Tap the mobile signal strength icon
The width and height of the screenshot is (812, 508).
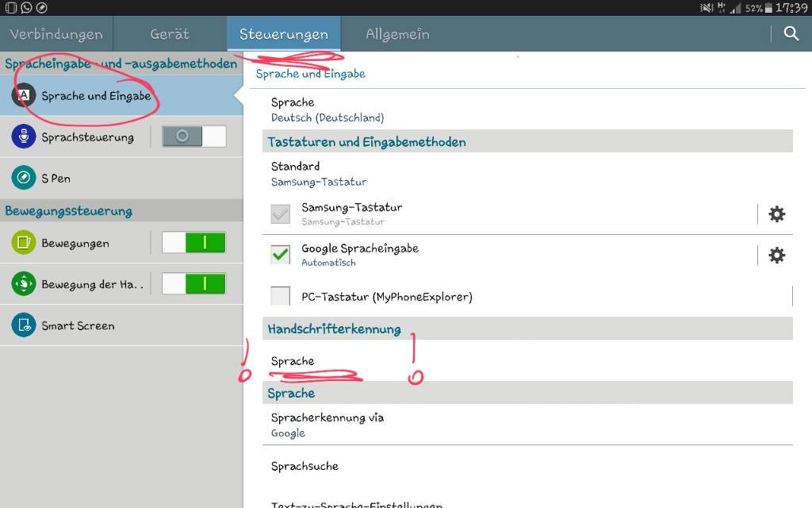pyautogui.click(x=735, y=8)
